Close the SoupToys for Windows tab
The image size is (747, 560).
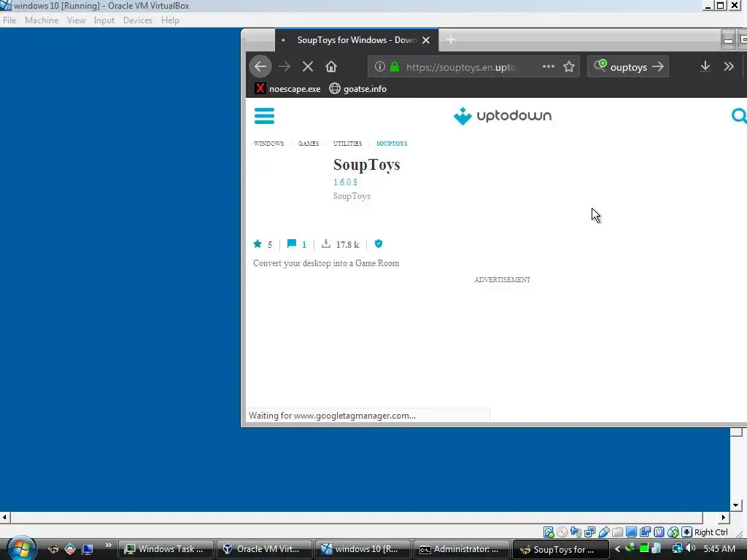click(426, 40)
